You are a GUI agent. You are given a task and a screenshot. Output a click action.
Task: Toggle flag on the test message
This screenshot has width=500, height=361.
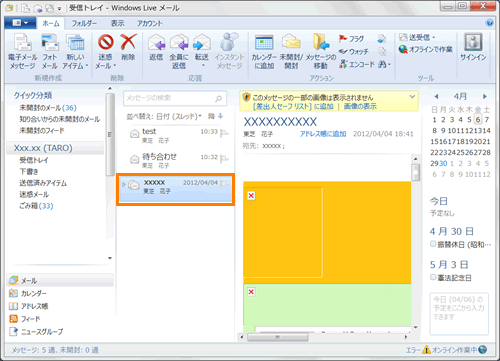(x=224, y=133)
